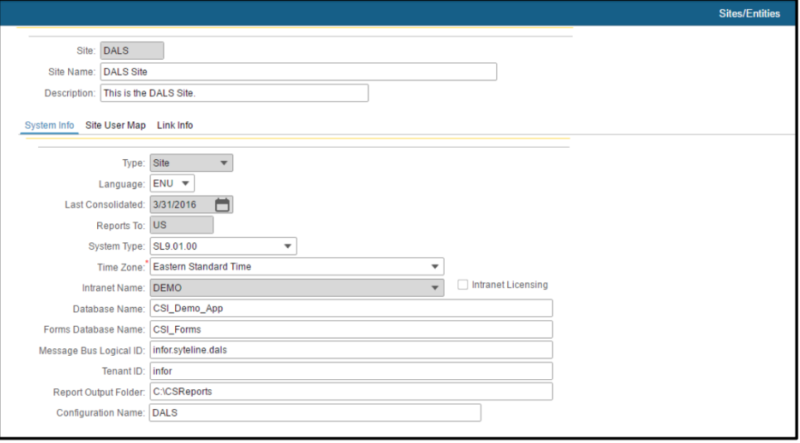Select the Configuration Name field
800x443 pixels.
[315, 412]
